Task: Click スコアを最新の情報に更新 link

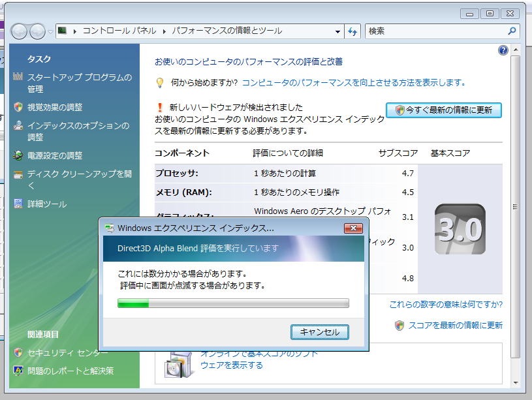Action: pos(456,326)
